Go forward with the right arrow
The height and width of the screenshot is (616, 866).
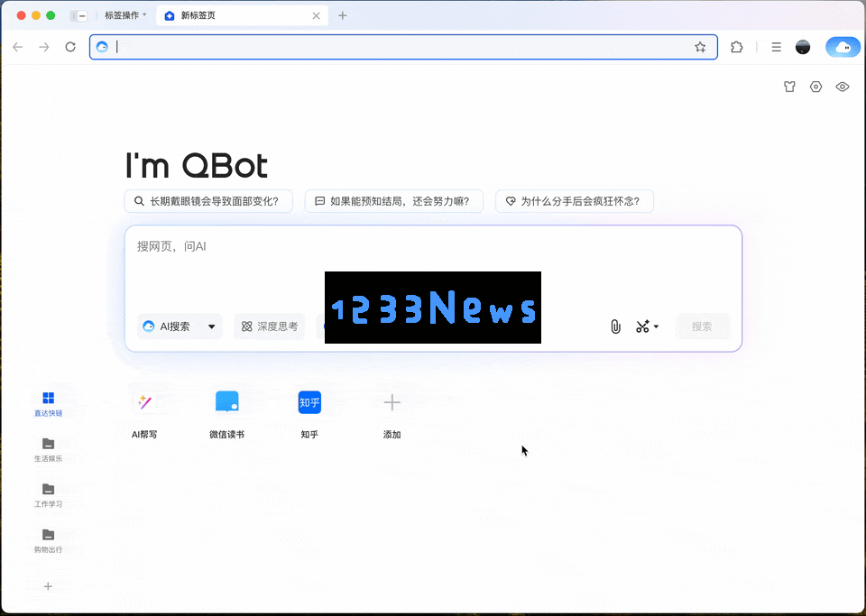point(44,47)
